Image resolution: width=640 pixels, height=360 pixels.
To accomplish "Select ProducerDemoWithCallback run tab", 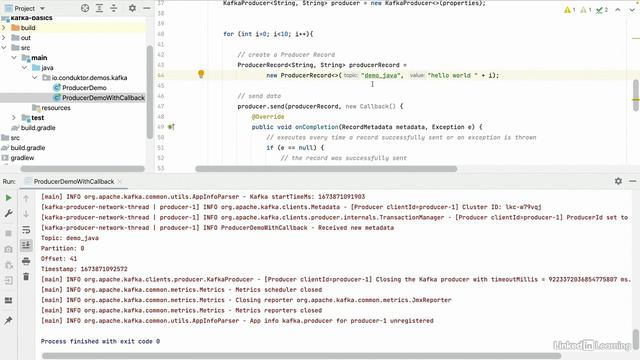I will (73, 181).
